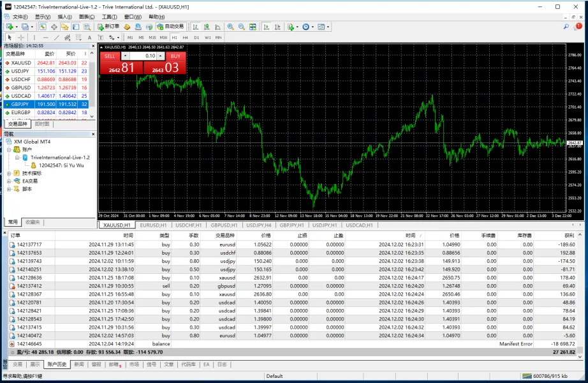This screenshot has width=588, height=383.
Task: Select the text label 'A' drawing tool
Action: point(90,38)
